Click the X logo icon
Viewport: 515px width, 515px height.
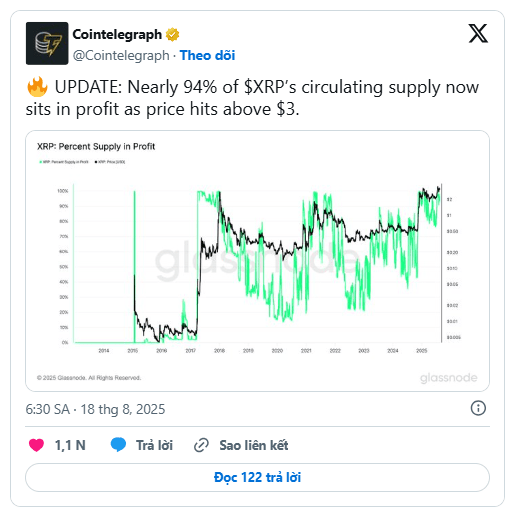tap(478, 33)
